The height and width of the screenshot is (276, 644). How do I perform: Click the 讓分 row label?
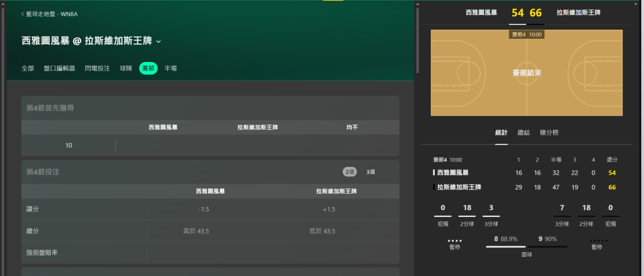coord(32,209)
